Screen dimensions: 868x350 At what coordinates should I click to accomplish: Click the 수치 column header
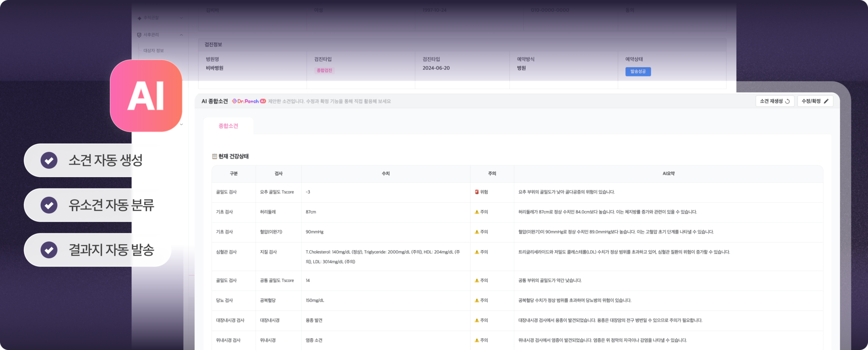click(x=386, y=174)
